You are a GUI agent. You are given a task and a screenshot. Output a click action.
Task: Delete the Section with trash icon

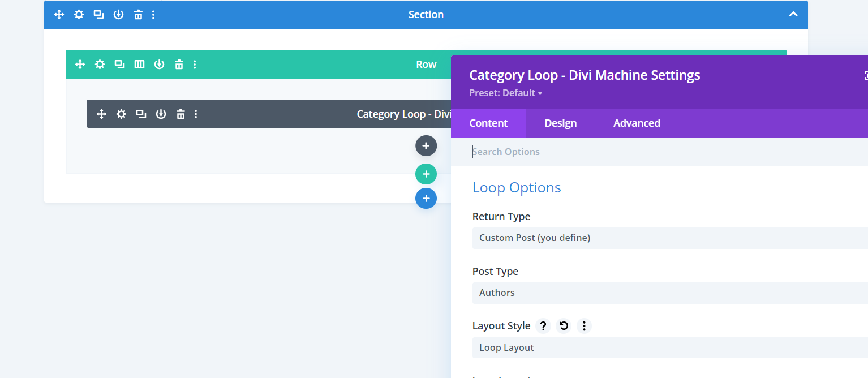[138, 15]
